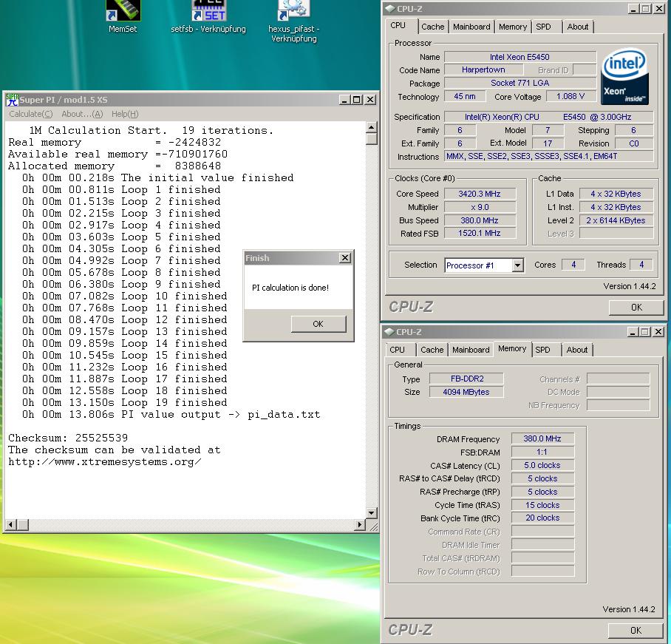
Task: Switch to SPD tab in upper CPU-Z
Action: (x=543, y=27)
